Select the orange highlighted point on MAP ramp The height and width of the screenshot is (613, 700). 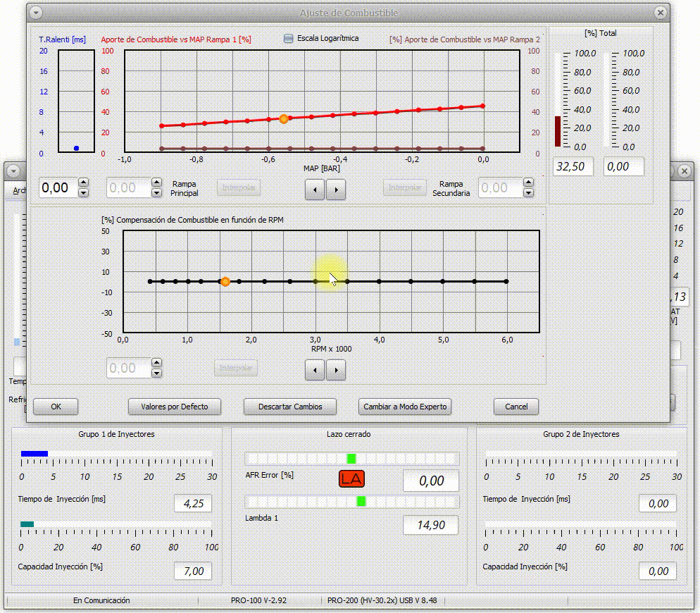tap(284, 119)
